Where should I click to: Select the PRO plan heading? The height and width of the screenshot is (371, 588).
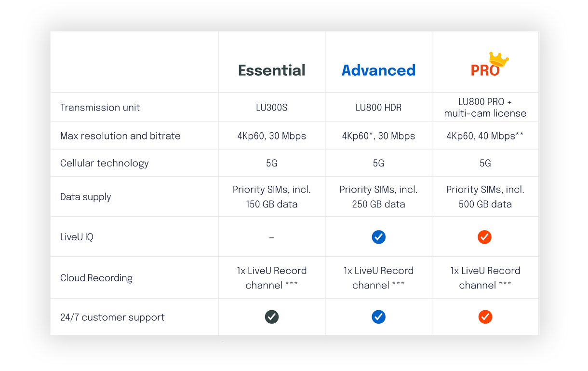tap(485, 70)
